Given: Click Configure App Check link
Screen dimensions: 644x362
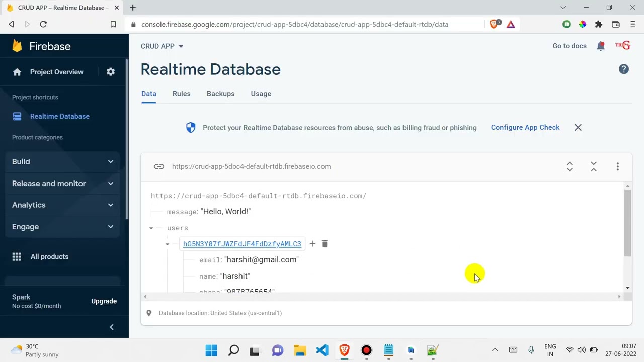Looking at the screenshot, I should pyautogui.click(x=525, y=128).
